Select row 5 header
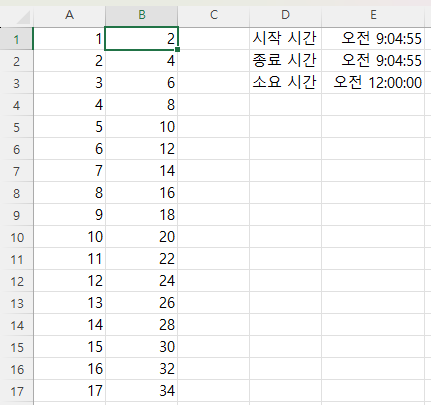431x405 pixels. pyautogui.click(x=16, y=127)
